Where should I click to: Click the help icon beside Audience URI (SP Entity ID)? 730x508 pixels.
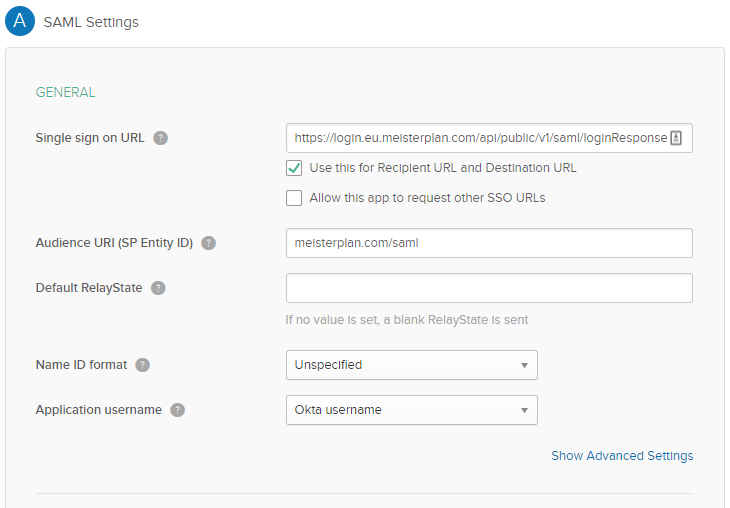[x=209, y=243]
